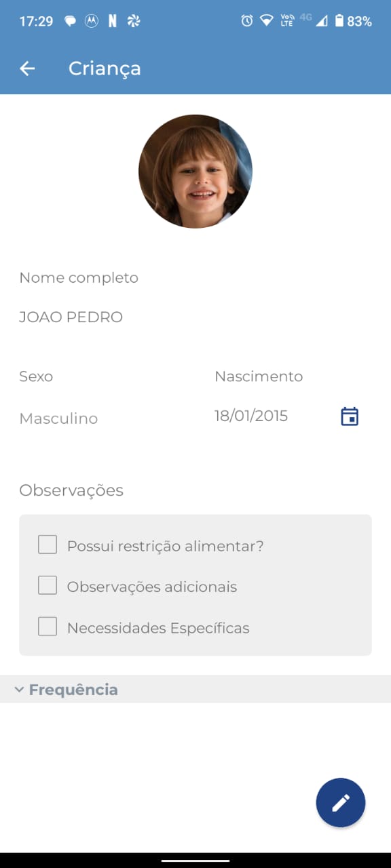Tap the child's profile photo
Screen dimensions: 391x868
[195, 171]
